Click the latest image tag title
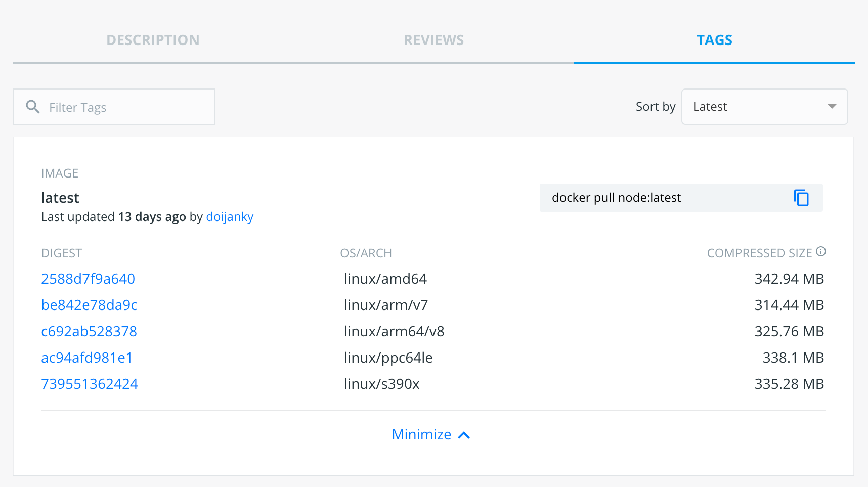 pos(60,198)
